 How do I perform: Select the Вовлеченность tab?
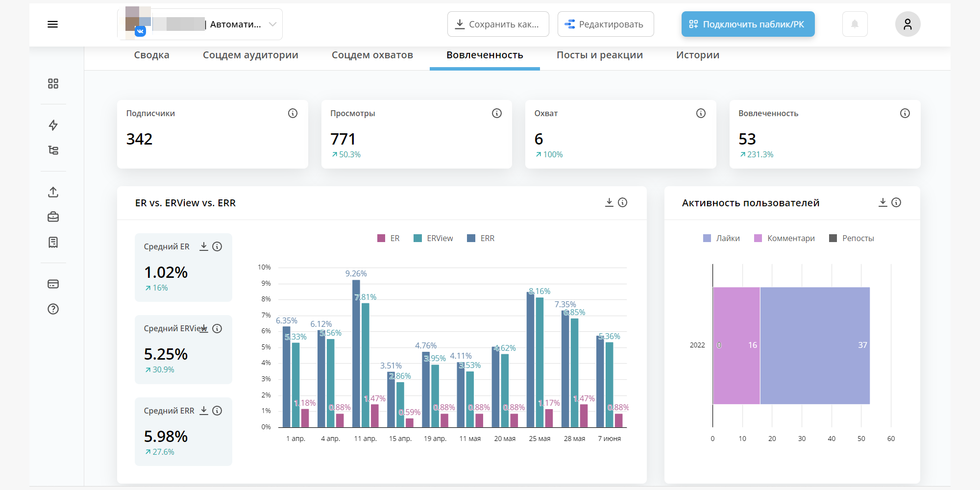coord(485,55)
